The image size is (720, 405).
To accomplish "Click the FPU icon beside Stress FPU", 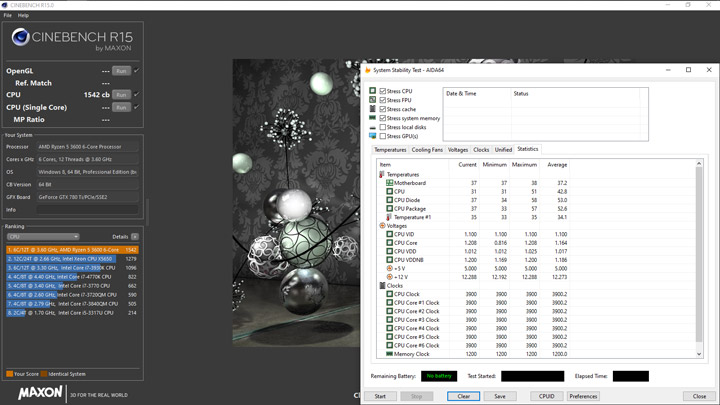I will coord(372,100).
